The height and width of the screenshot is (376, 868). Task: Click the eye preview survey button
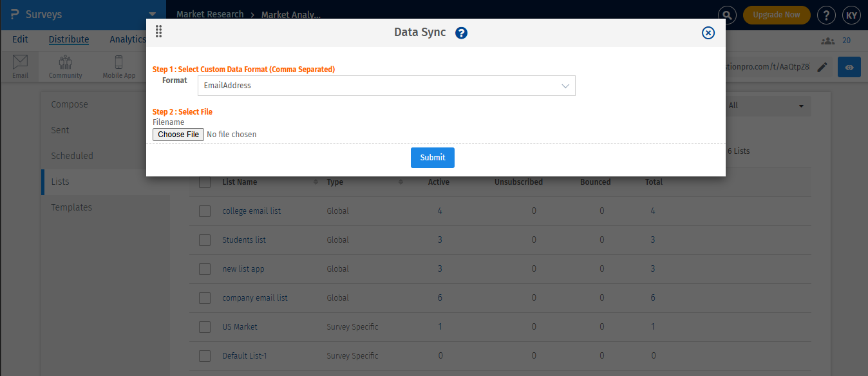click(x=849, y=68)
